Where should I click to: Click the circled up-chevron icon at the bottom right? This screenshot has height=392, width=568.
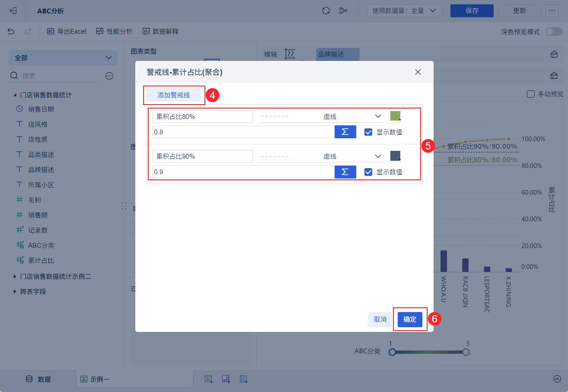556,379
